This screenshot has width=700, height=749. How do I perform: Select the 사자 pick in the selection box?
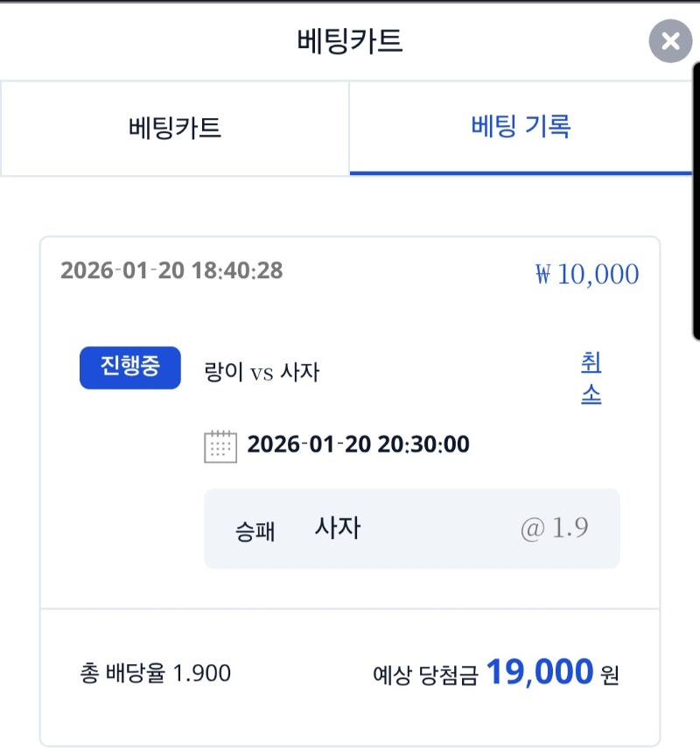click(x=338, y=528)
